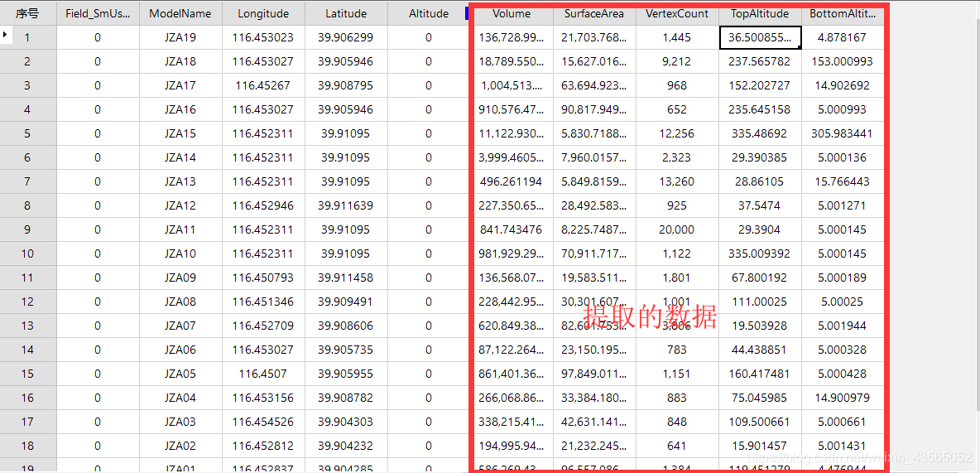Click the JZA19 model name cell
980x473 pixels.
180,37
